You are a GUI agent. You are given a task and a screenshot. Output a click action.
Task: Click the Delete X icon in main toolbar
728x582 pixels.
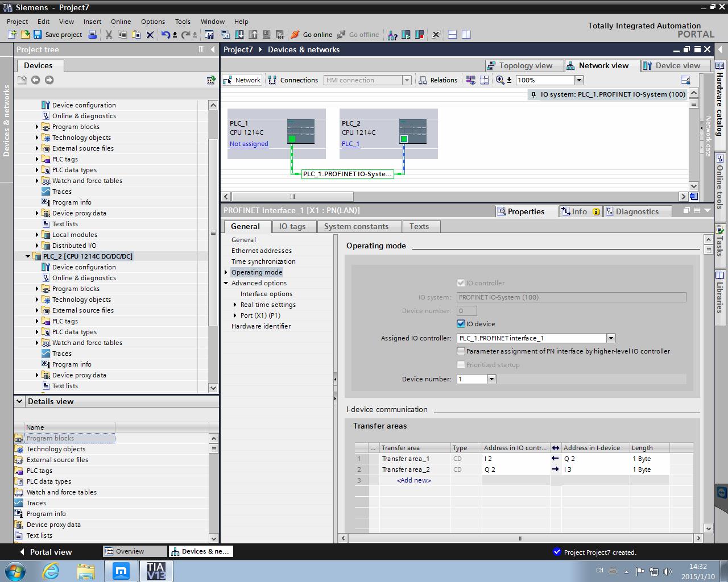click(x=150, y=35)
